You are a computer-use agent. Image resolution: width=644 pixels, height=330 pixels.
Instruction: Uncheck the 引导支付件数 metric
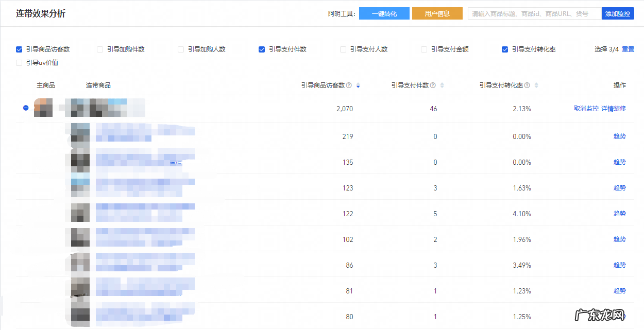(x=262, y=49)
